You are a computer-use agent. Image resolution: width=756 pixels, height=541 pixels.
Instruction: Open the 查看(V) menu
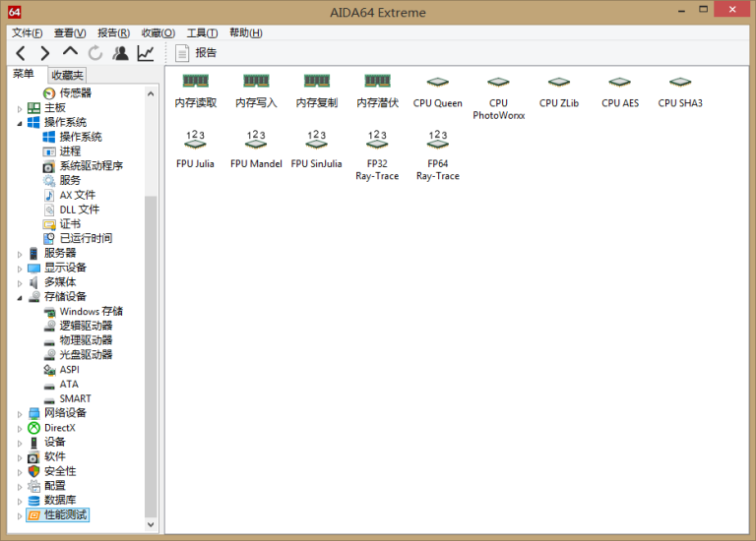pos(70,32)
